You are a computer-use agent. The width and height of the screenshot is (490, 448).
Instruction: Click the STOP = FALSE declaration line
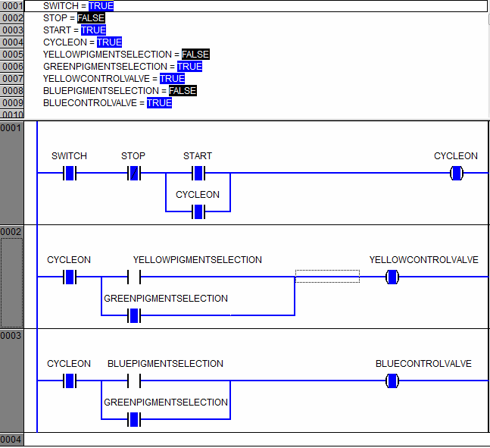pyautogui.click(x=74, y=18)
